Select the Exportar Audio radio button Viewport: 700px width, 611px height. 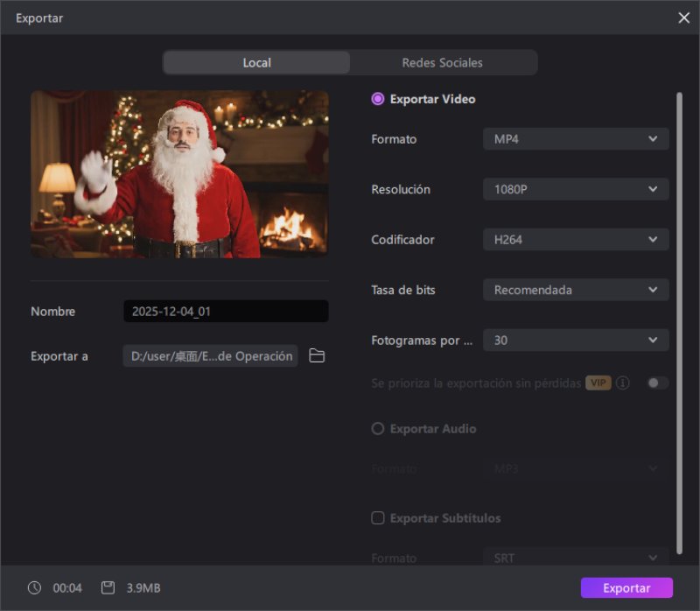(x=377, y=429)
